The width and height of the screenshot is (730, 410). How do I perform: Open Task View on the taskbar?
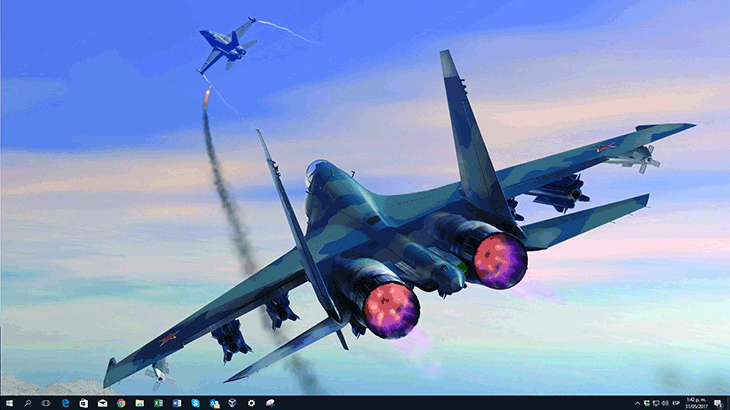point(46,403)
